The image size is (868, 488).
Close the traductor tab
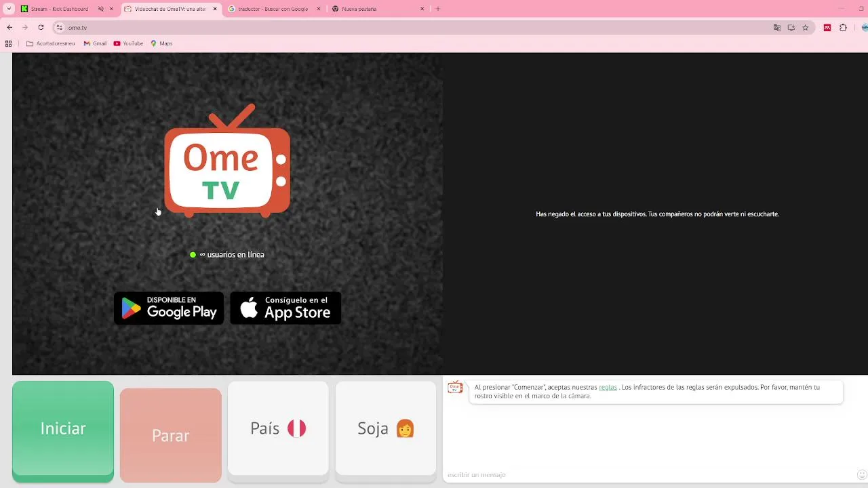pyautogui.click(x=319, y=9)
